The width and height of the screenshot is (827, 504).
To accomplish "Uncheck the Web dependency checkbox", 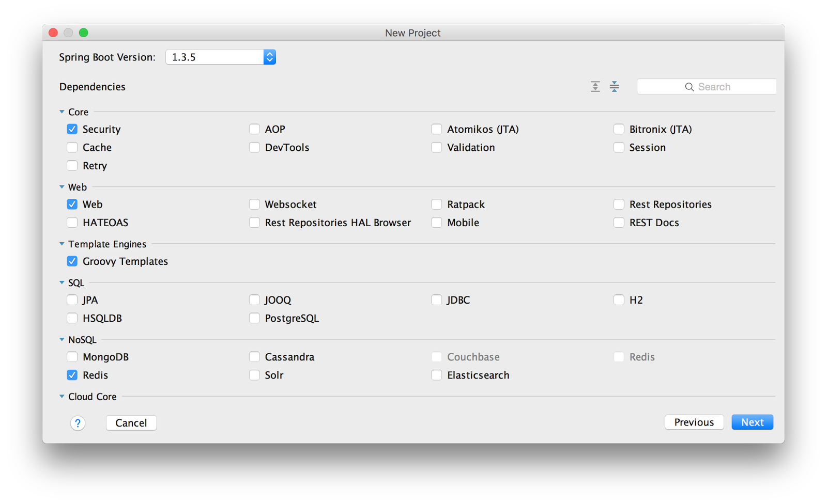I will pos(72,204).
